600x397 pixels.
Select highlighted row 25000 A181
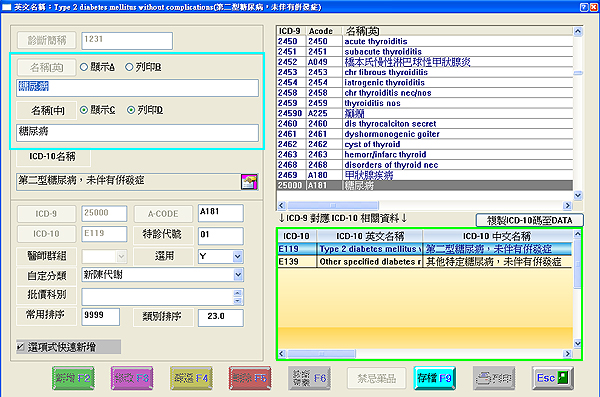(425, 186)
